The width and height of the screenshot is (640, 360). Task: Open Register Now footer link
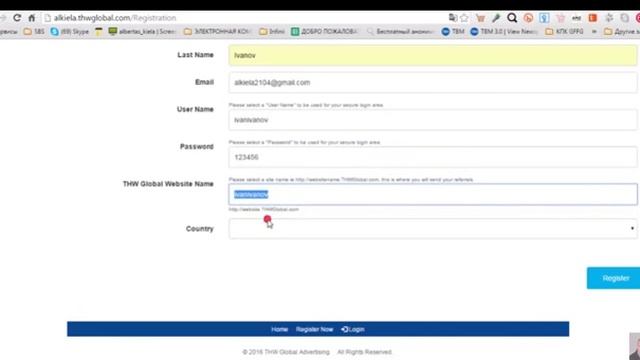[314, 329]
